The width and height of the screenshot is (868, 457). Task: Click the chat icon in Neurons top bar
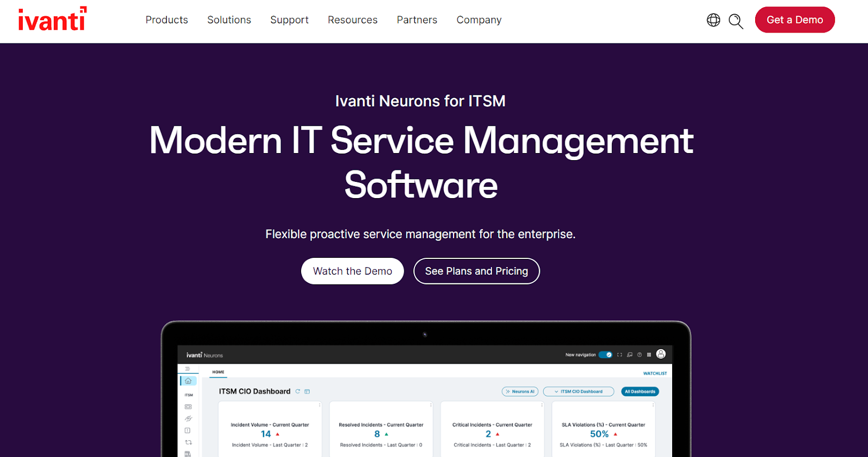(x=630, y=355)
